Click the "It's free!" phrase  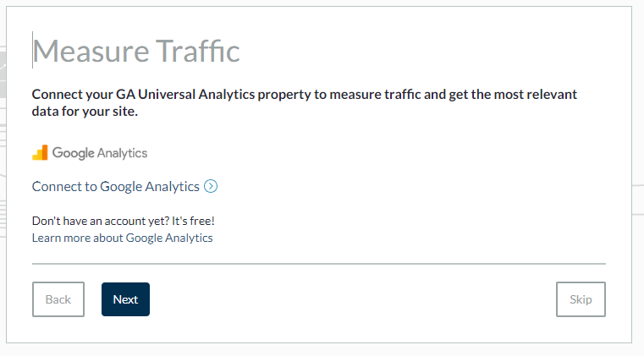click(x=193, y=221)
